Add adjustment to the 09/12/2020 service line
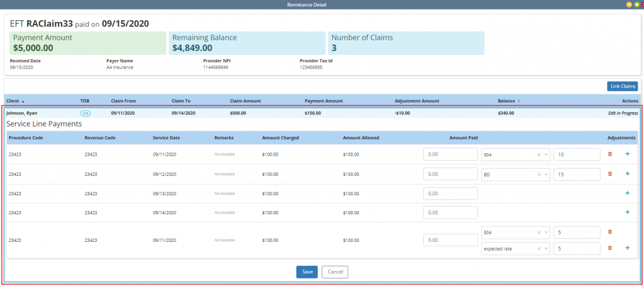This screenshot has width=644, height=286. tap(627, 174)
